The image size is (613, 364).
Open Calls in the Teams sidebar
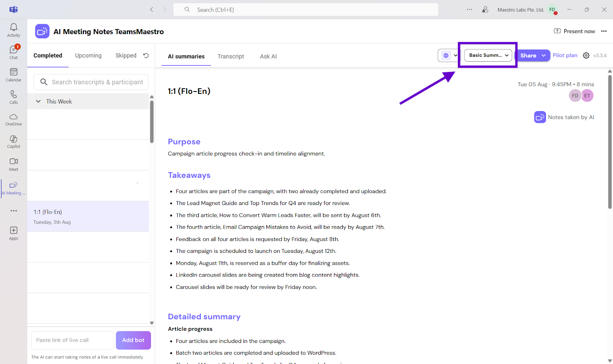point(13,97)
